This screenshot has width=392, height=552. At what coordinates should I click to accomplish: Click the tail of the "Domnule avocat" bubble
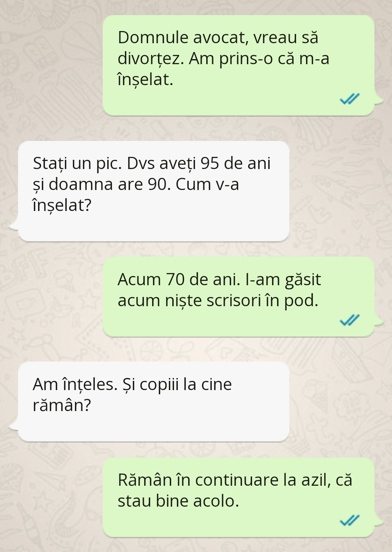coord(379,99)
